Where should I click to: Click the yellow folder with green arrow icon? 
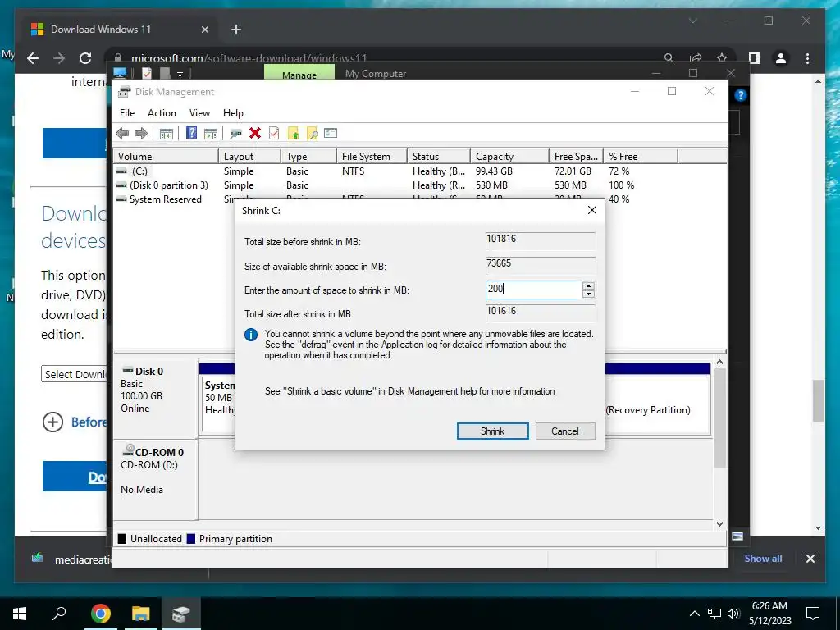(294, 134)
